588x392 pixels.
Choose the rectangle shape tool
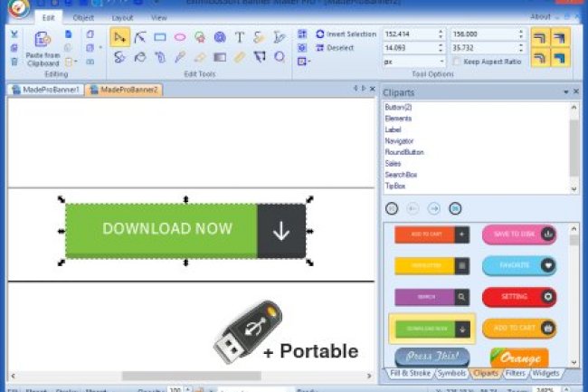click(159, 37)
